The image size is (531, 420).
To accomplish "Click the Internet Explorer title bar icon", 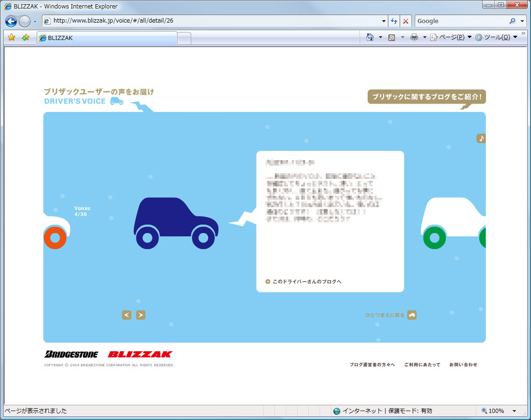I will 8,7.
